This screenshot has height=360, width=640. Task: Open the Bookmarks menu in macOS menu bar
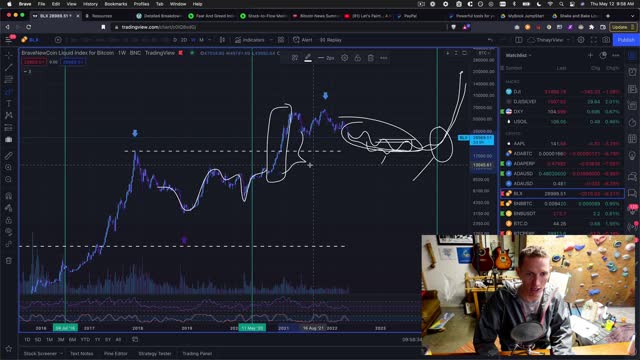point(116,4)
